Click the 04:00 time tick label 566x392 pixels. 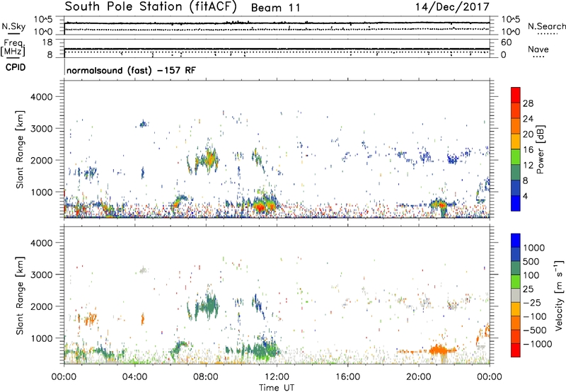[x=134, y=377]
